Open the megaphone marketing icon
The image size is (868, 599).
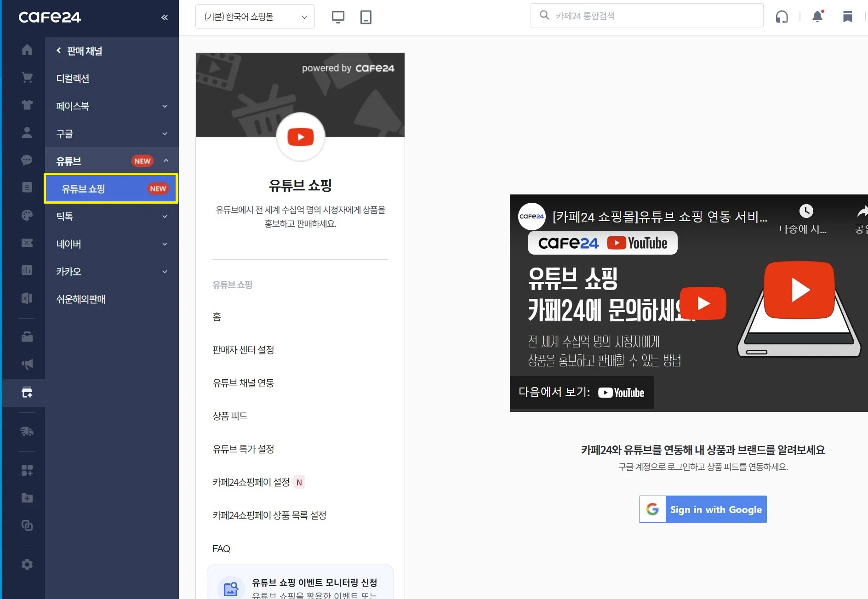(27, 365)
